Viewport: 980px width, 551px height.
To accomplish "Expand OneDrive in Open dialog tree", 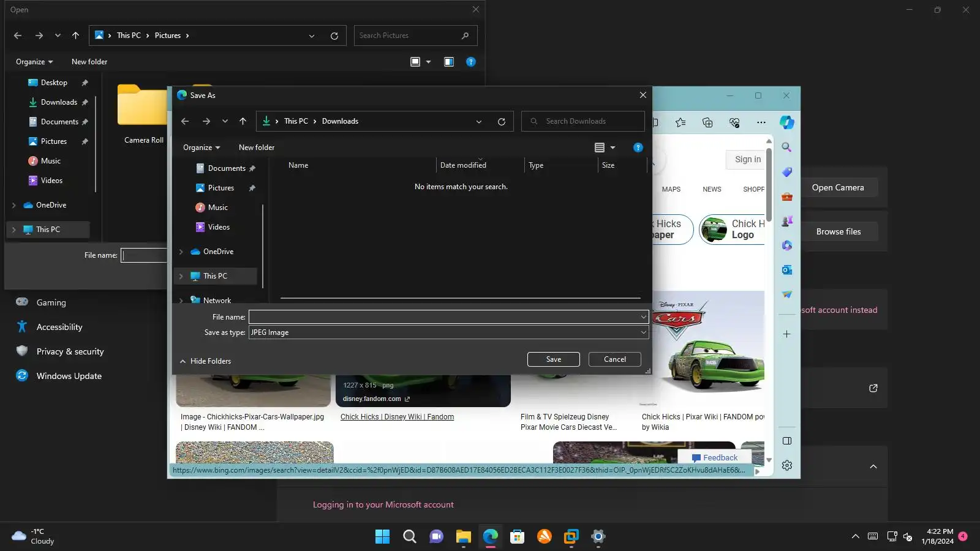I will click(x=13, y=205).
